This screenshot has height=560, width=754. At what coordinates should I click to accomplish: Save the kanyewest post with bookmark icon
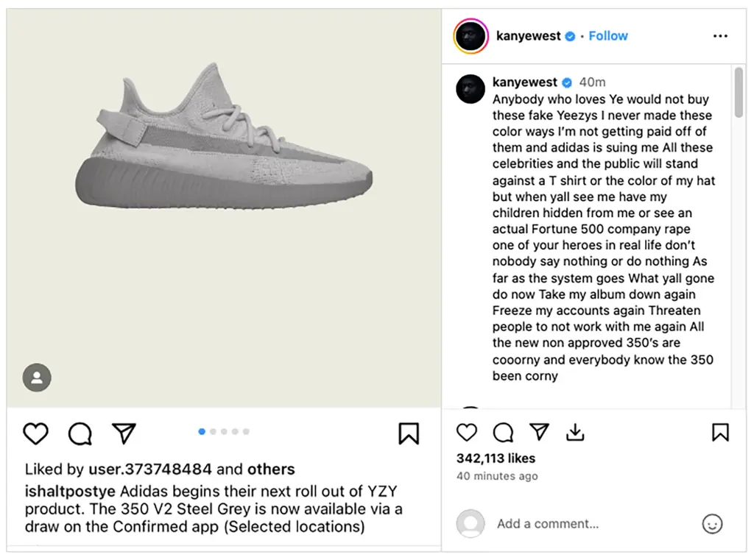[720, 432]
